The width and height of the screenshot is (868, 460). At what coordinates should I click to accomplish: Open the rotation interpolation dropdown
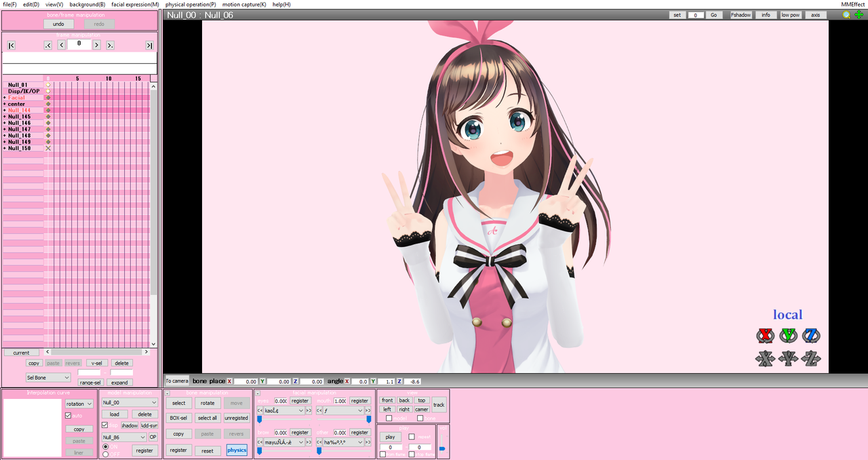[x=79, y=404]
